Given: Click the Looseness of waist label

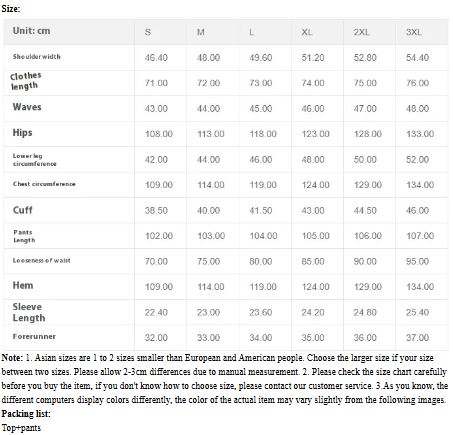Looking at the screenshot, I should pyautogui.click(x=41, y=260).
